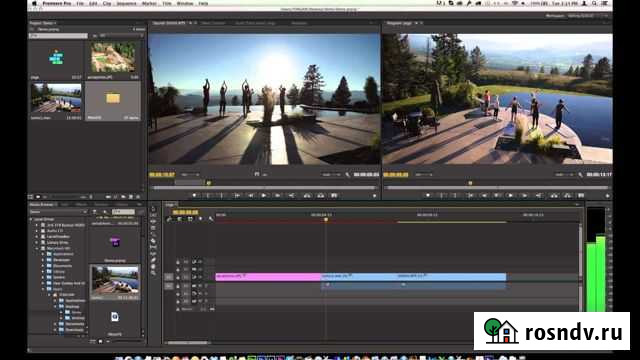Expand the Applications folder in Media Browser
The image size is (640, 360).
click(x=43, y=254)
